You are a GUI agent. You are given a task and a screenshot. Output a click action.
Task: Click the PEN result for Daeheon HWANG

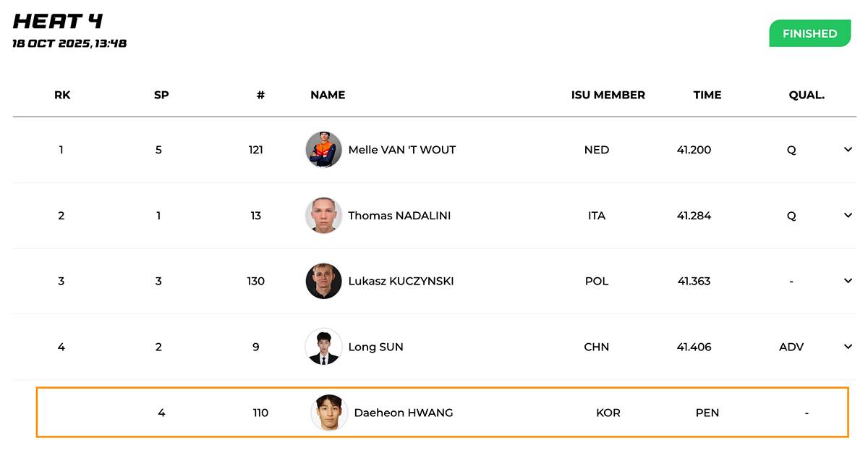point(707,413)
